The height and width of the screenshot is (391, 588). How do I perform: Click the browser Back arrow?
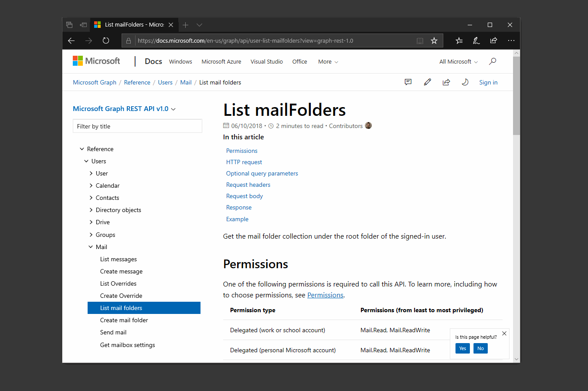point(71,40)
